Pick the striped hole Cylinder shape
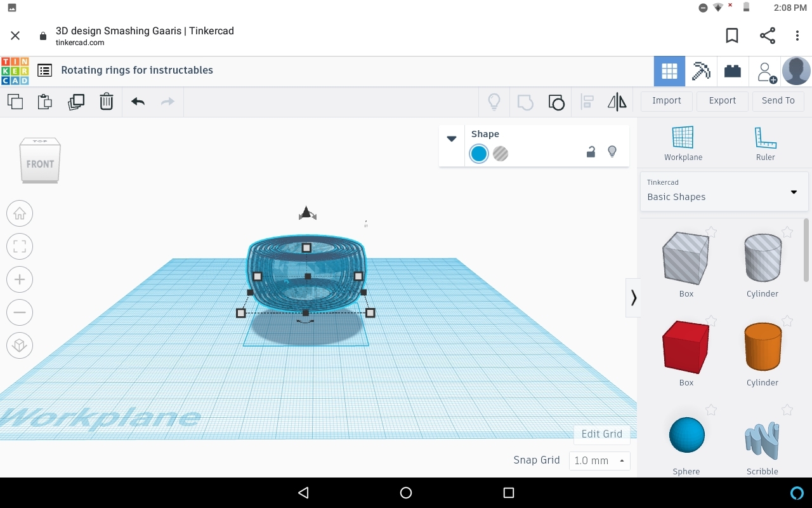Viewport: 812px width, 508px height. pyautogui.click(x=763, y=258)
